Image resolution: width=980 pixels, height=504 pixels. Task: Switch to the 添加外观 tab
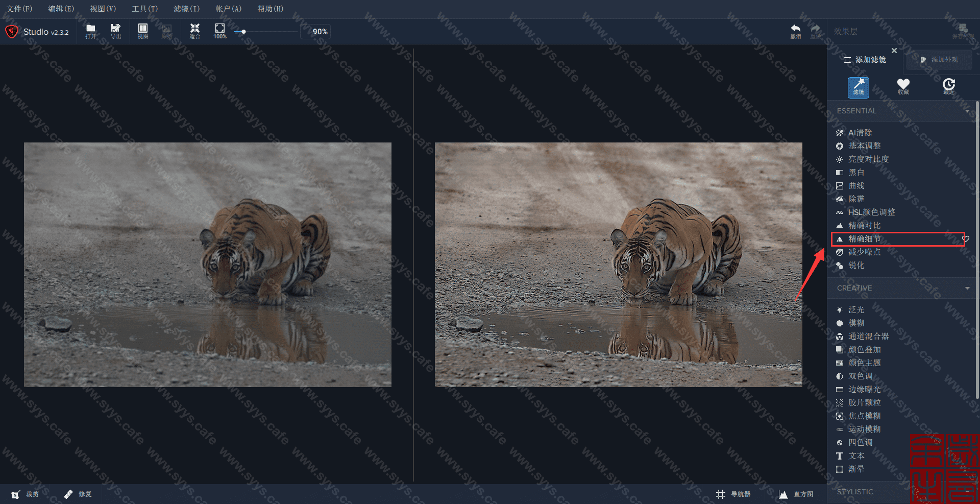coord(939,60)
